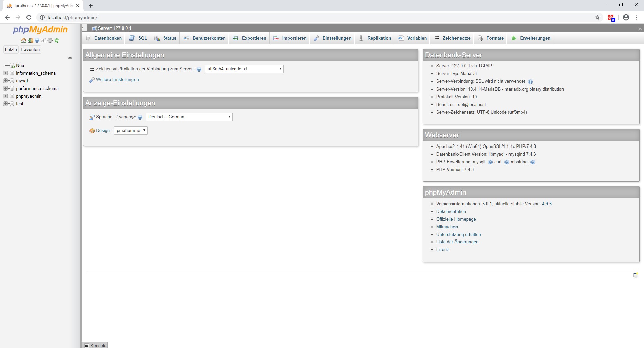Click the Home icon under phpMyAdmin logo
Screen dimensions: 644x348
coord(23,40)
